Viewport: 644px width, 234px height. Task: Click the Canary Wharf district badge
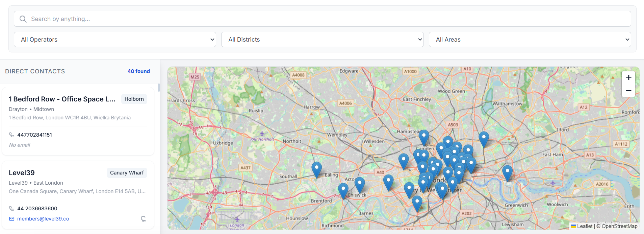[127, 173]
